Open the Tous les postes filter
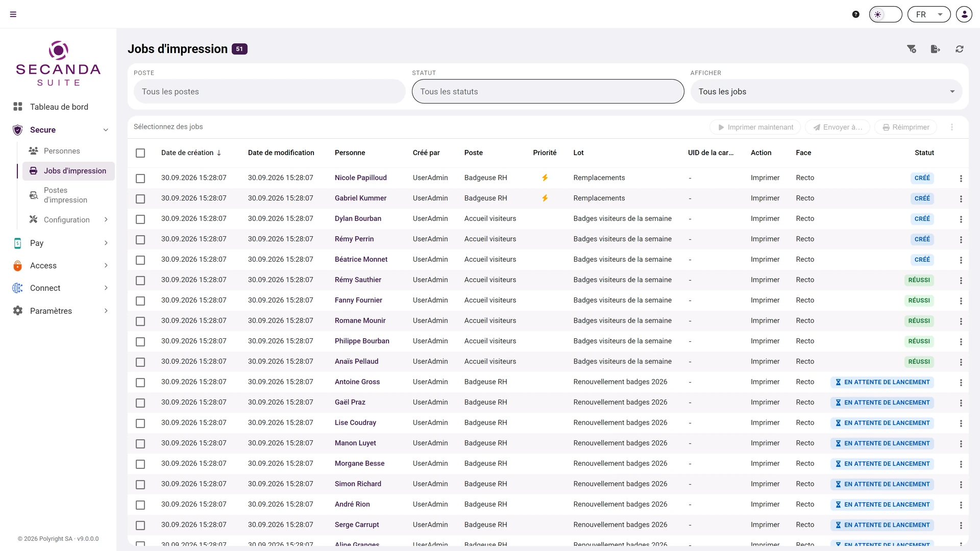 tap(269, 91)
